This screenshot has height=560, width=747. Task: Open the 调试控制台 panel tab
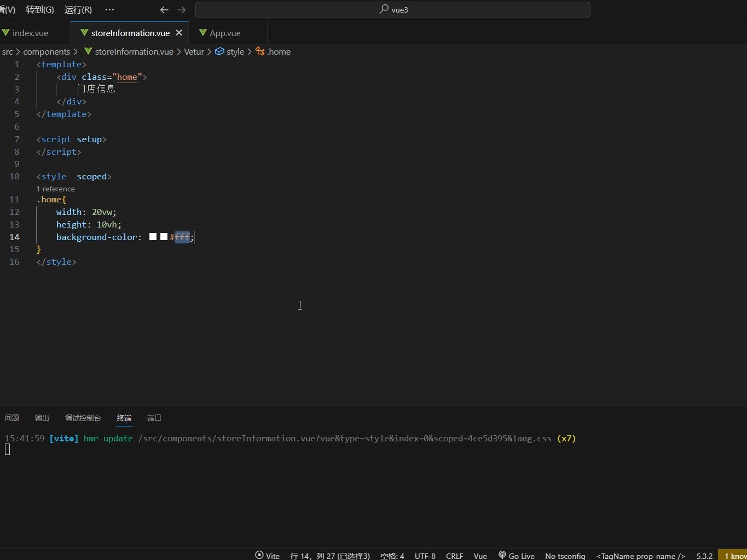[83, 418]
